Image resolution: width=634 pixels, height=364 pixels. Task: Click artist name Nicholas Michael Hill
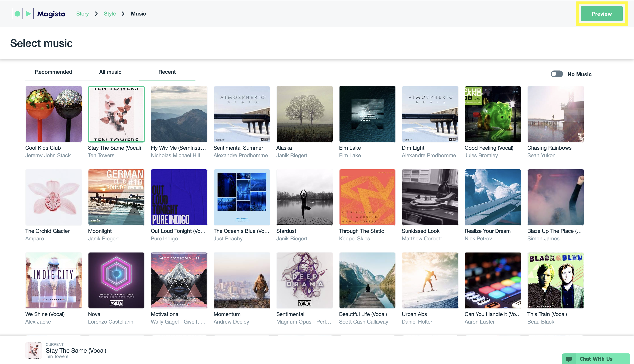coord(175,156)
